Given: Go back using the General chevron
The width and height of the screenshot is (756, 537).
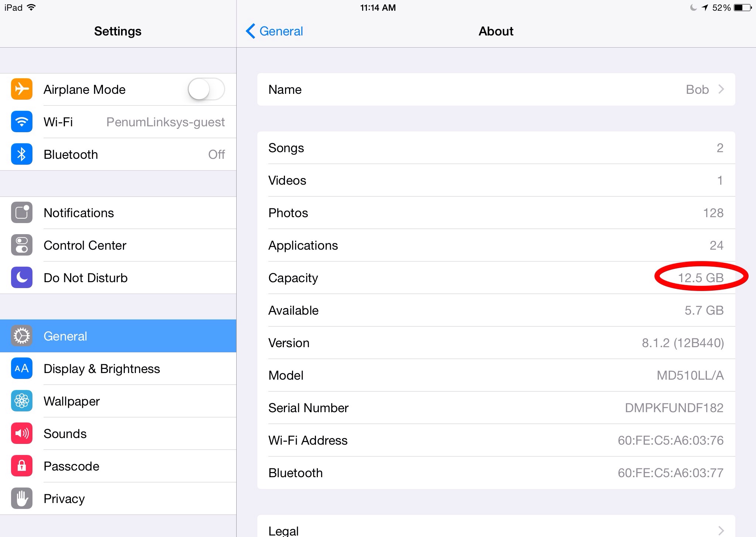Looking at the screenshot, I should click(x=250, y=31).
